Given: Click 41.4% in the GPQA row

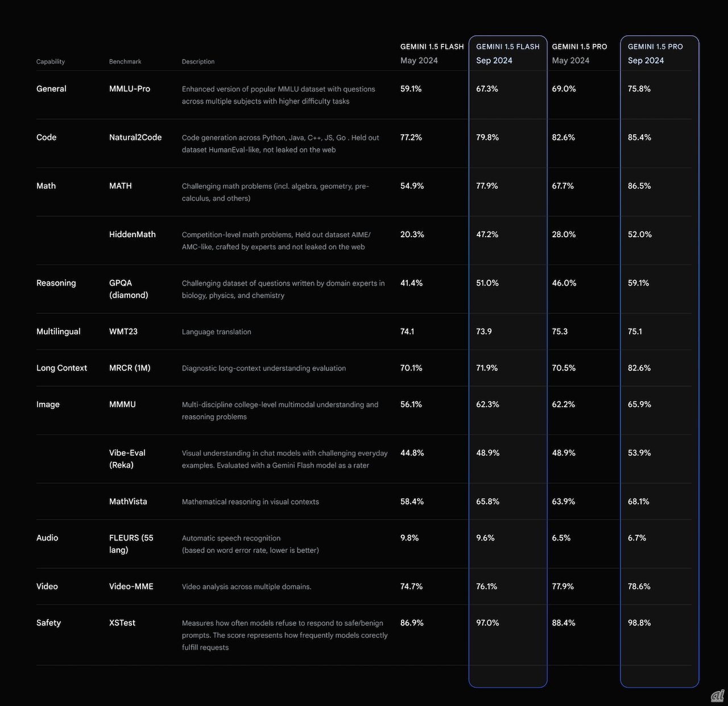Looking at the screenshot, I should point(411,283).
